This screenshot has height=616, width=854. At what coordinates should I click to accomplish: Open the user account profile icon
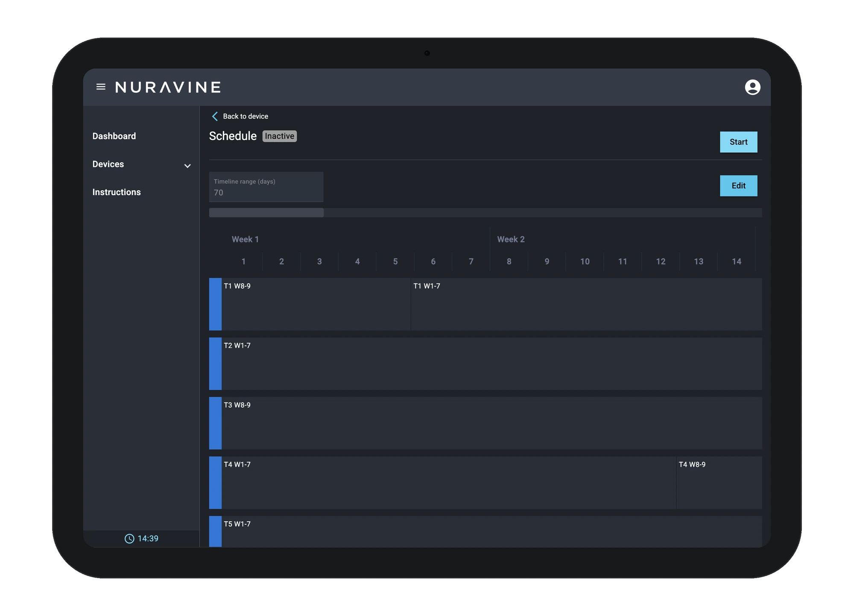[752, 87]
